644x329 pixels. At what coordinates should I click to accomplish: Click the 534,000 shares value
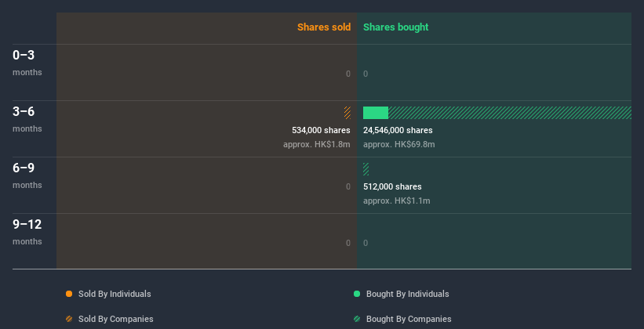point(321,130)
